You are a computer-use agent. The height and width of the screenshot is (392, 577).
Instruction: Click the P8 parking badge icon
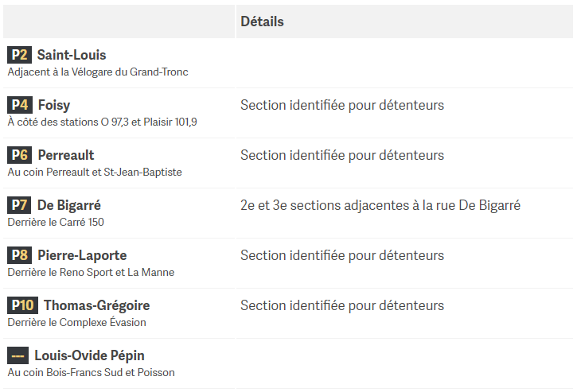coord(20,254)
